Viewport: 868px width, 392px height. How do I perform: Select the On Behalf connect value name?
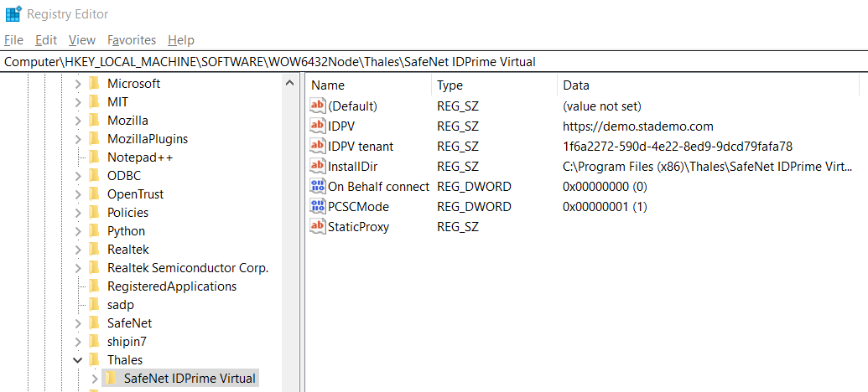click(x=378, y=187)
